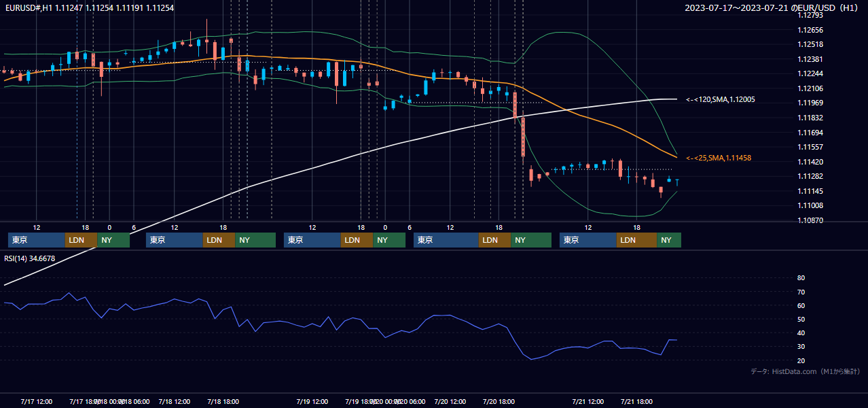This screenshot has height=408, width=868.
Task: Click the 東京 session bar for 7/17
Action: [37, 240]
